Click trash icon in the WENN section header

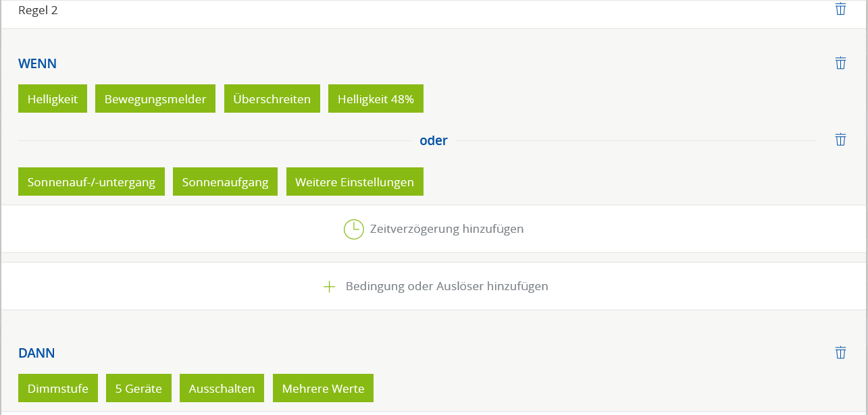point(840,63)
